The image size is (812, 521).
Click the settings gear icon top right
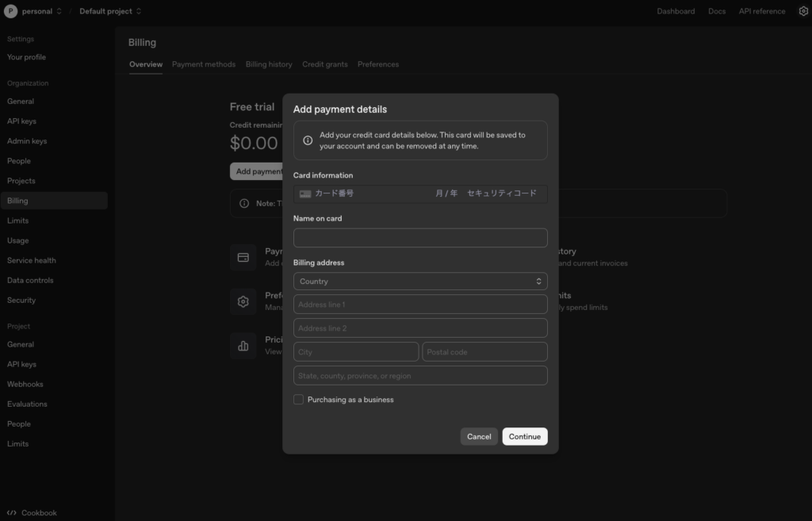pyautogui.click(x=803, y=11)
